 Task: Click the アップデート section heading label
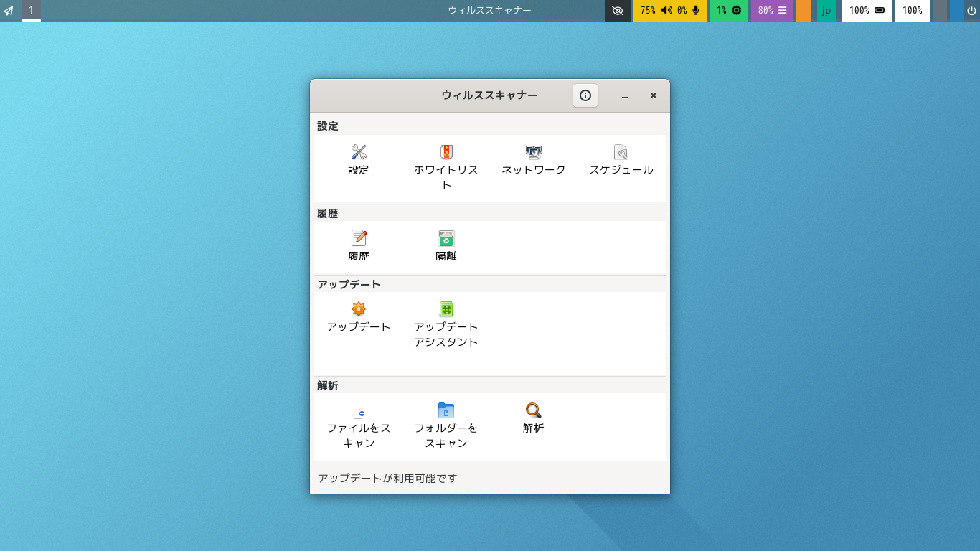(x=349, y=284)
